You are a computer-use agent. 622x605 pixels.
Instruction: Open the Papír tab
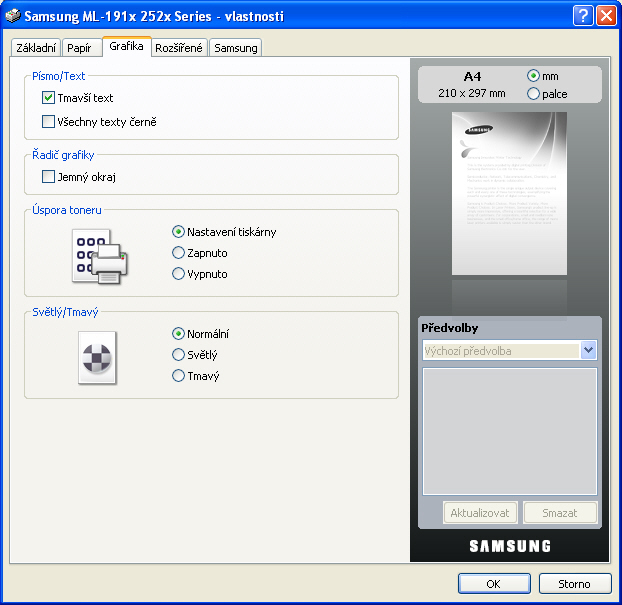(x=79, y=48)
